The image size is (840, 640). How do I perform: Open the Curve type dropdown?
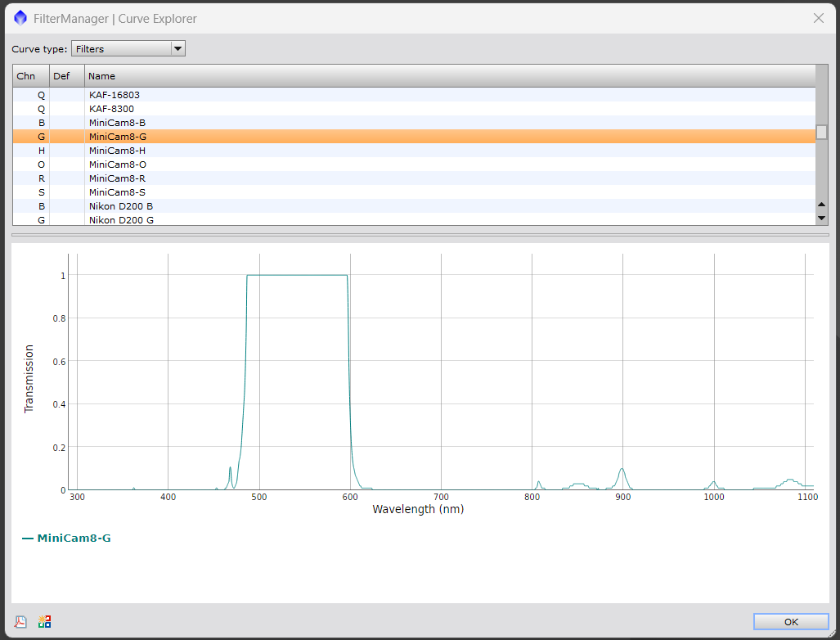point(128,49)
